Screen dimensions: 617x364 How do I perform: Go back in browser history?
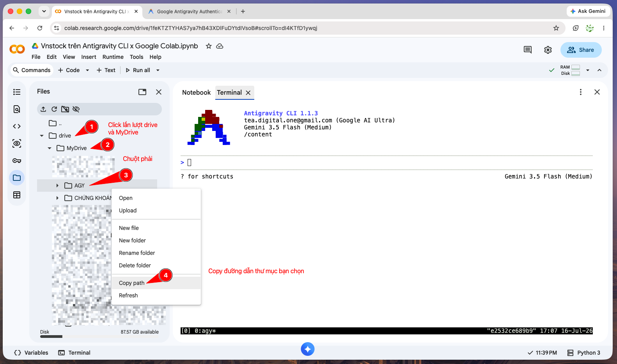pos(12,28)
